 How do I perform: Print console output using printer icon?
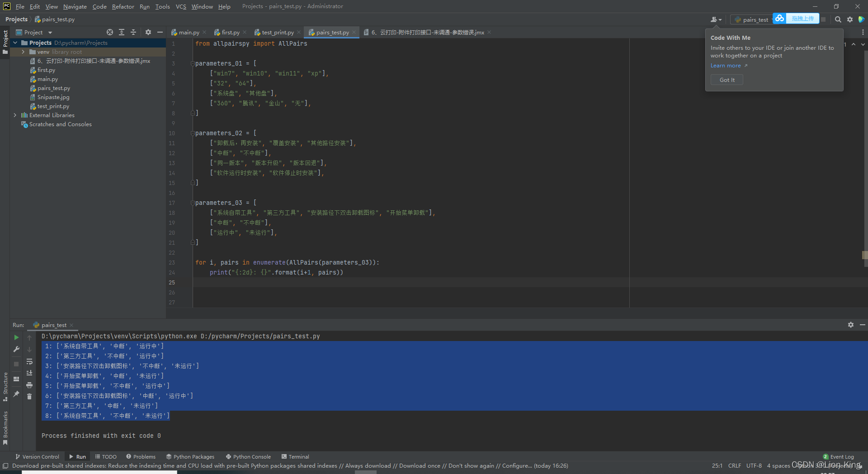[29, 385]
